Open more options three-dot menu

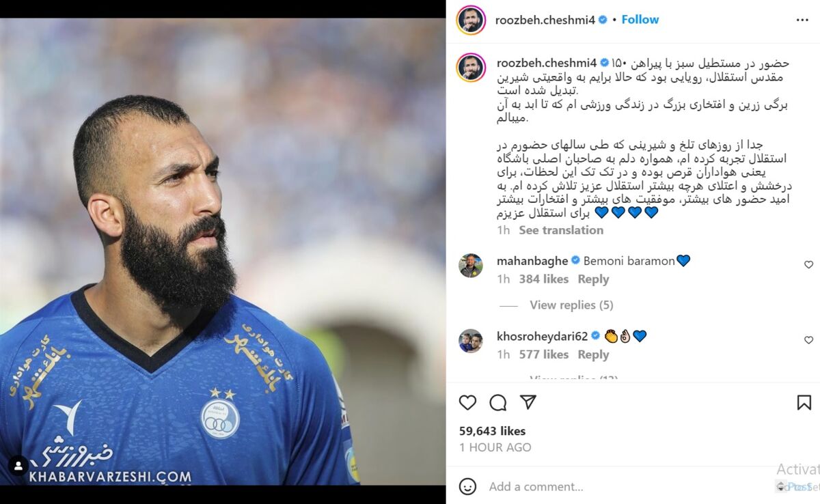(x=802, y=20)
